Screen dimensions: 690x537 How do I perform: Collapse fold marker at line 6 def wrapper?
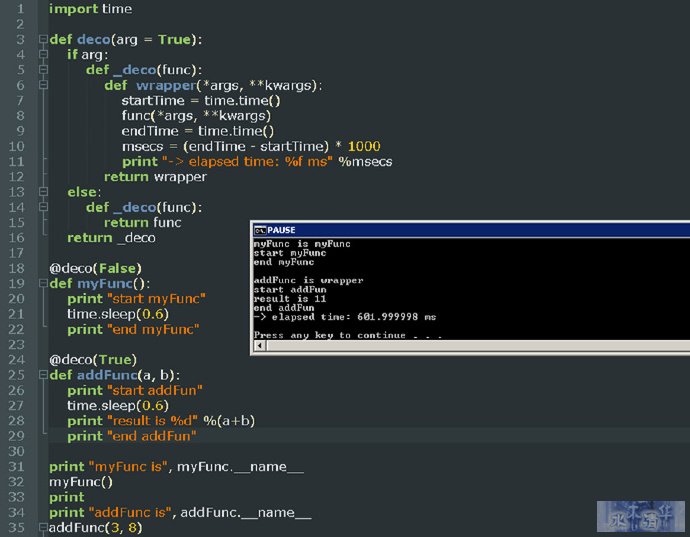(x=43, y=85)
